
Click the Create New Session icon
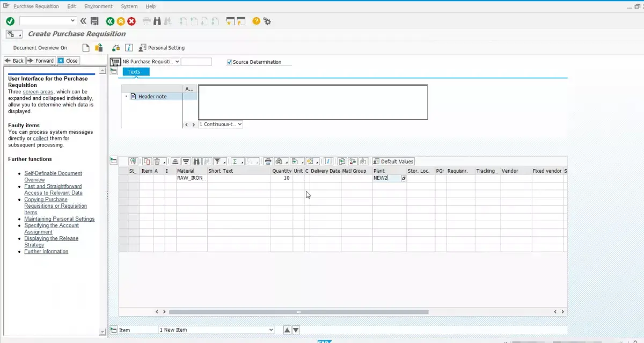[x=230, y=21]
